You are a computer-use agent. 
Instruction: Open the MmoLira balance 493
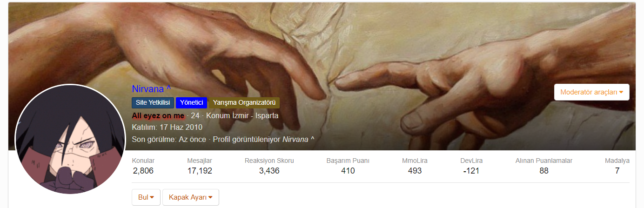click(415, 171)
